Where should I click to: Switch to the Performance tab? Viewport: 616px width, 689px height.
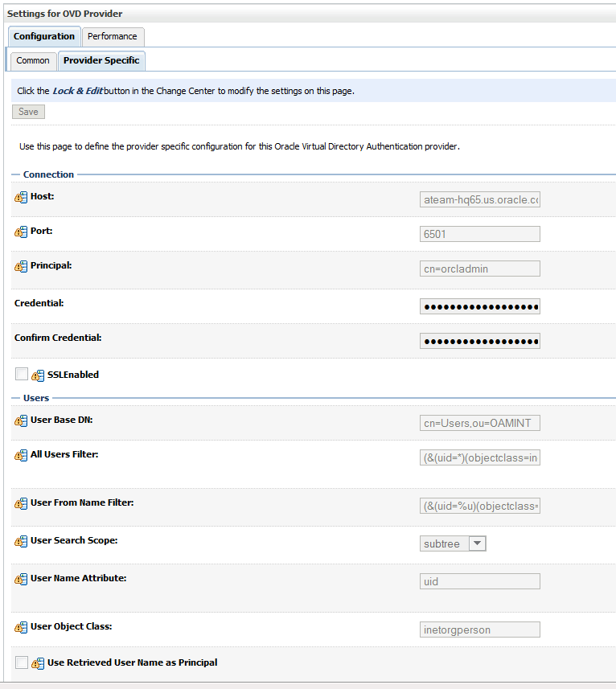pos(113,36)
